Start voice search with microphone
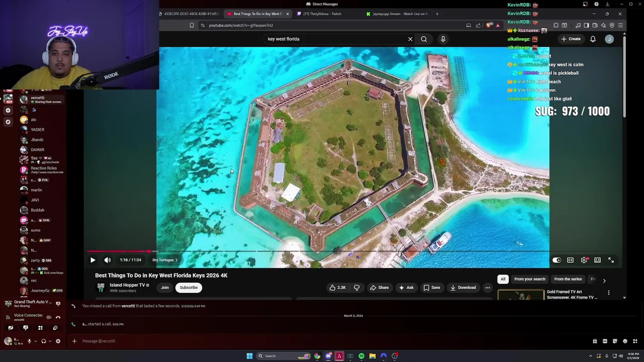 click(x=443, y=39)
